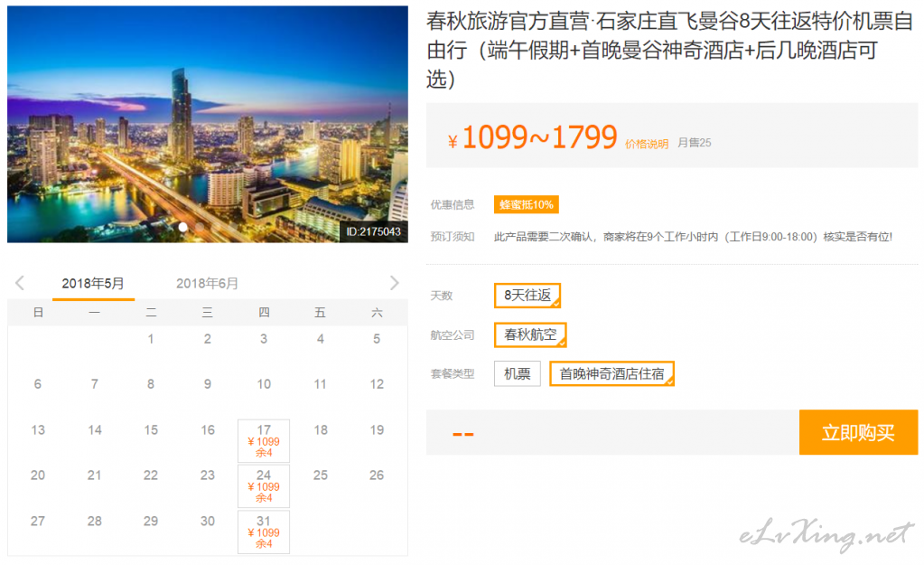This screenshot has height=565, width=924.
Task: Click calendar date 26
Action: tap(377, 476)
